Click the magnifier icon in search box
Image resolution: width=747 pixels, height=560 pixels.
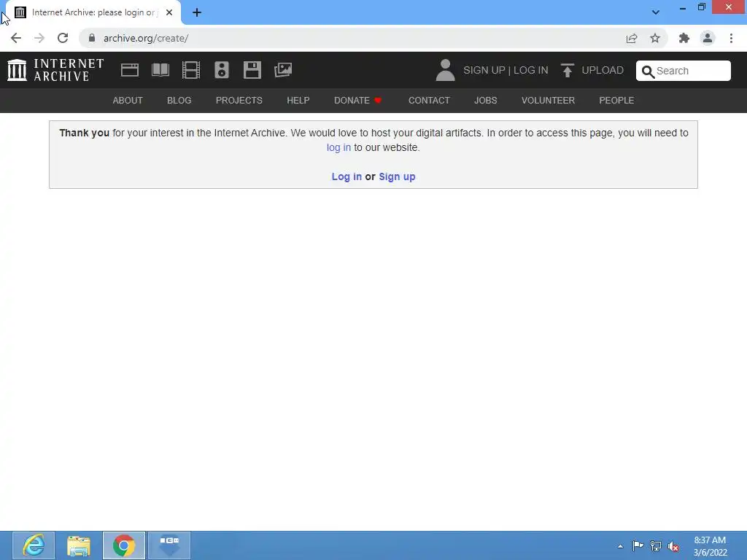click(x=648, y=71)
